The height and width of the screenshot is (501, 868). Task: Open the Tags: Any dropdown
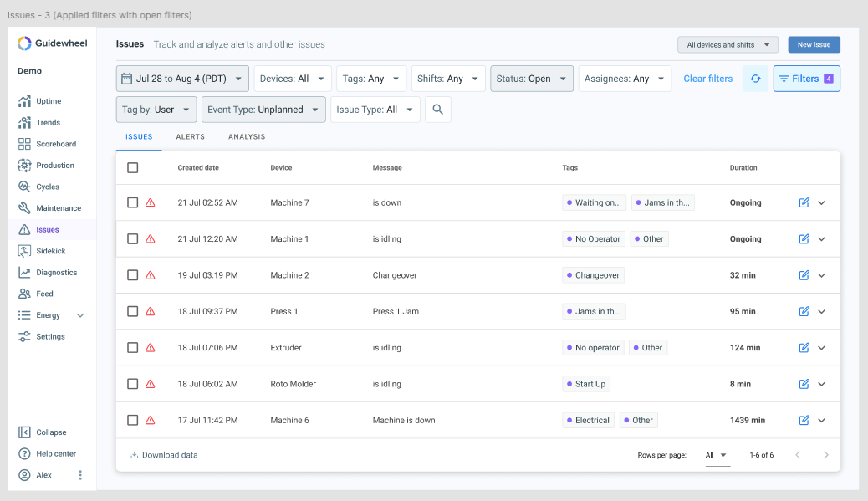(x=371, y=79)
